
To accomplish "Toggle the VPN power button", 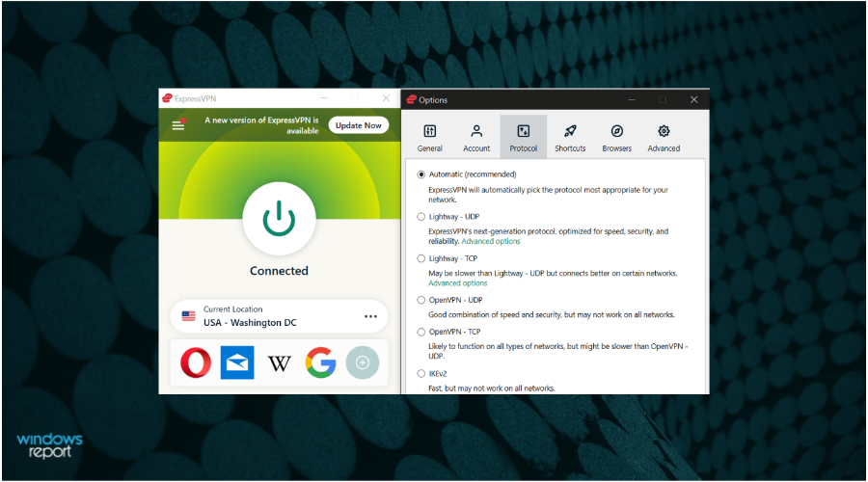I will click(279, 219).
